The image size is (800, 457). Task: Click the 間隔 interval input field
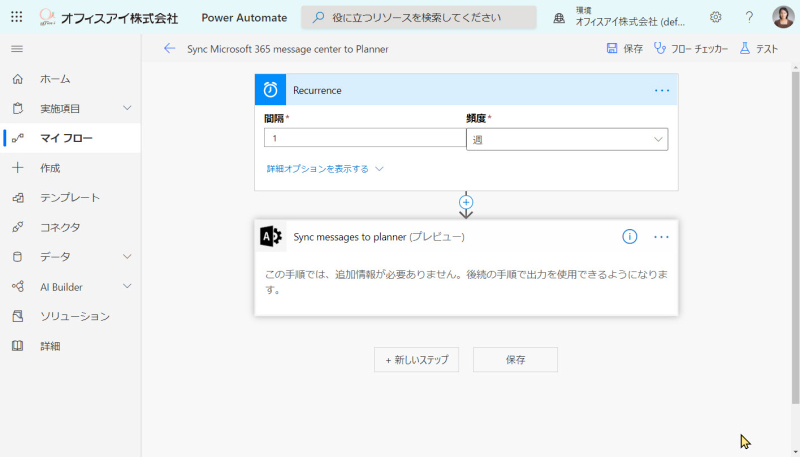tap(365, 138)
